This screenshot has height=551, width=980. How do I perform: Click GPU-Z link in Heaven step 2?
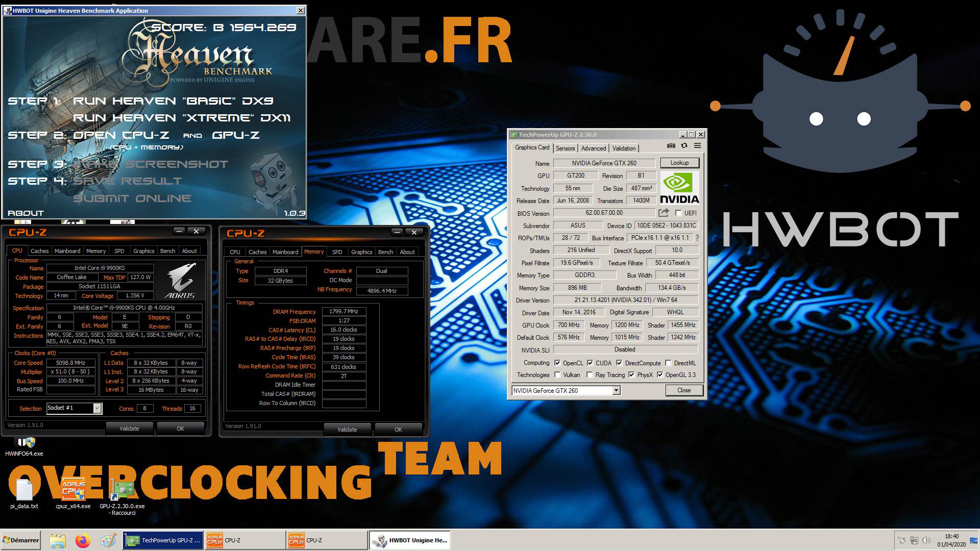(236, 135)
